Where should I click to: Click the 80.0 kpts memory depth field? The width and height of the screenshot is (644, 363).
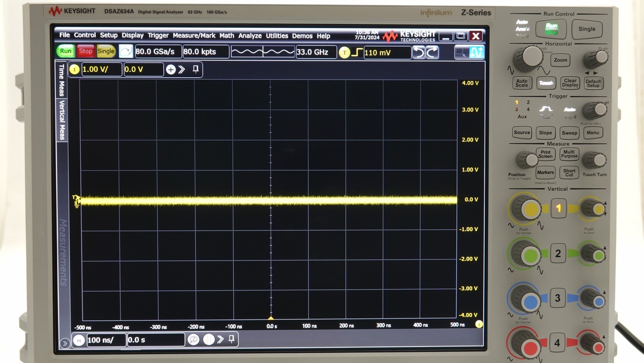(x=206, y=52)
